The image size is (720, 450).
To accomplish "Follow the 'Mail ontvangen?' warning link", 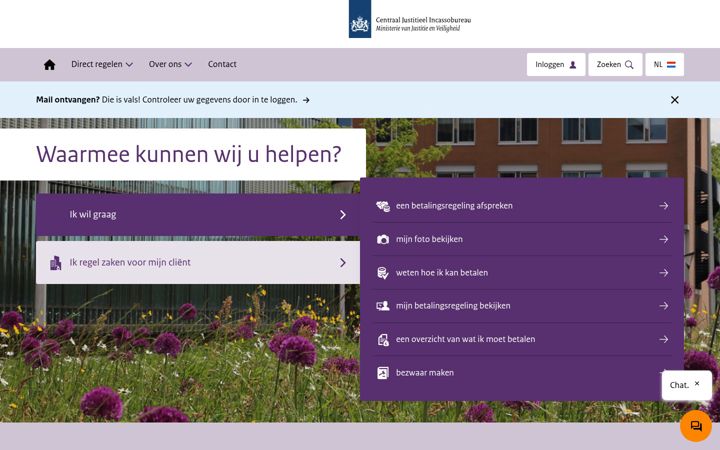I will (173, 100).
